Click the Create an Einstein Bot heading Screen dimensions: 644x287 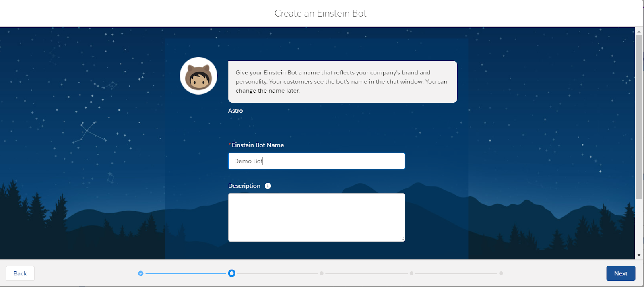coord(320,13)
